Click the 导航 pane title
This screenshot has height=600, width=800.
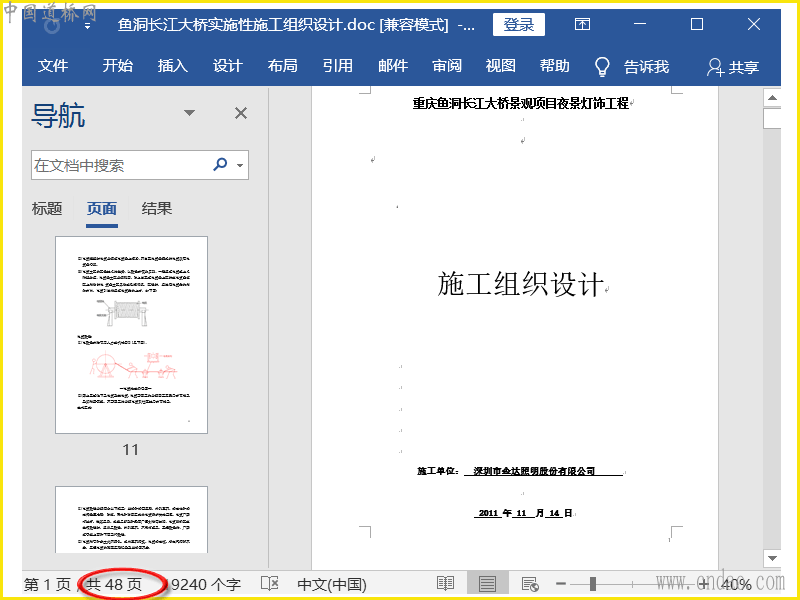[58, 115]
